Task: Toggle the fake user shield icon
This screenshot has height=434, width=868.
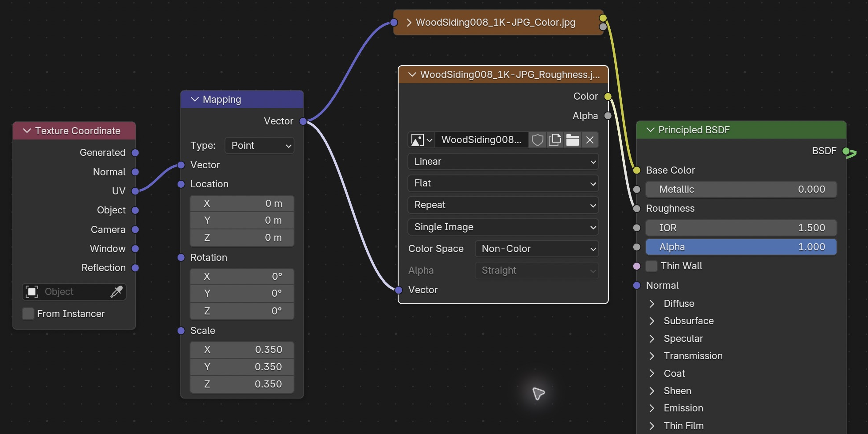Action: click(537, 140)
